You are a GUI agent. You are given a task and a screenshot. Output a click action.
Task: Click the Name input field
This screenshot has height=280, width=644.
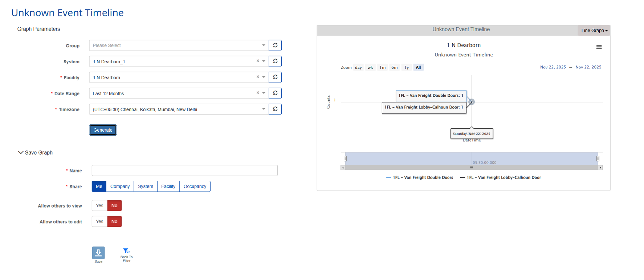pyautogui.click(x=184, y=171)
